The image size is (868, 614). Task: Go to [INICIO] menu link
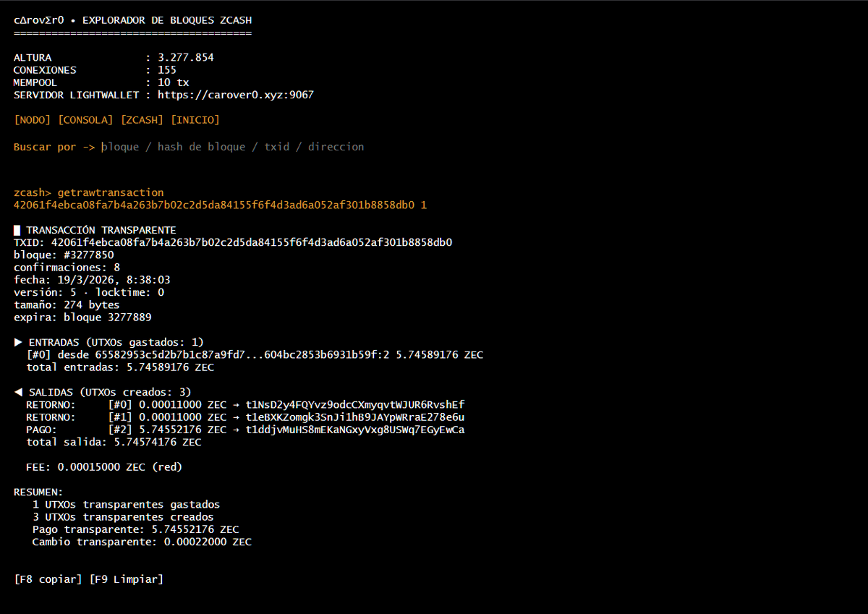click(x=195, y=120)
